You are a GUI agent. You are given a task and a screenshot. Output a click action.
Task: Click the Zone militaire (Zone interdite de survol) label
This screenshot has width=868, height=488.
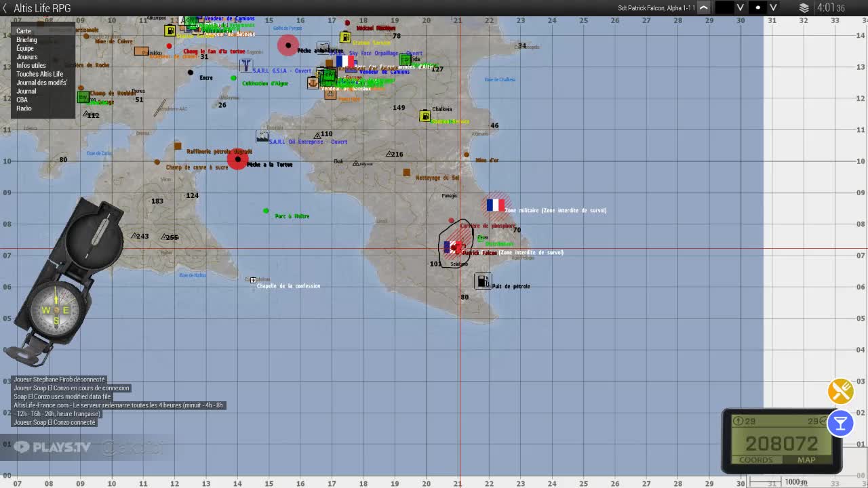click(x=555, y=210)
